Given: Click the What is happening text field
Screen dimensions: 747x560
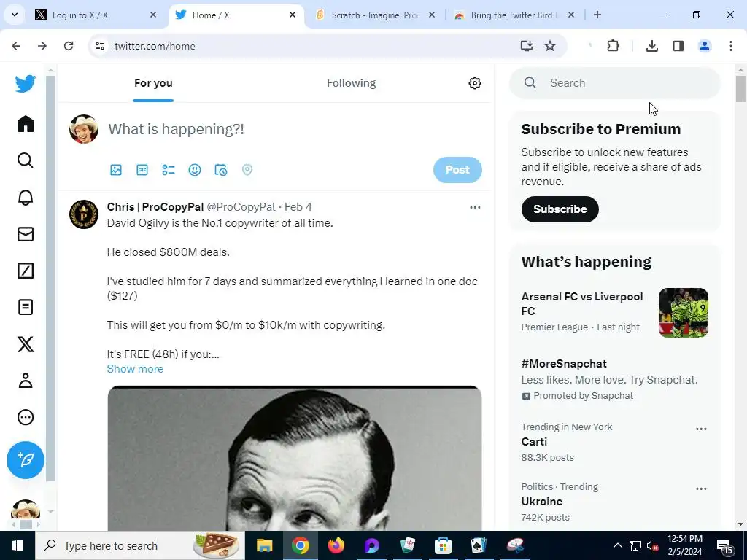Looking at the screenshot, I should pos(295,129).
